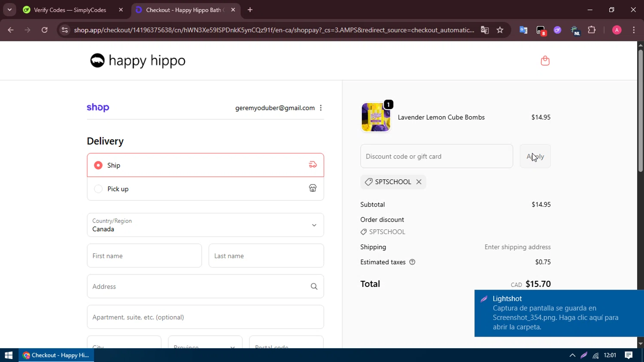Screen dimensions: 644x362
Task: Open the purple circular extension icon
Action: coord(557,30)
